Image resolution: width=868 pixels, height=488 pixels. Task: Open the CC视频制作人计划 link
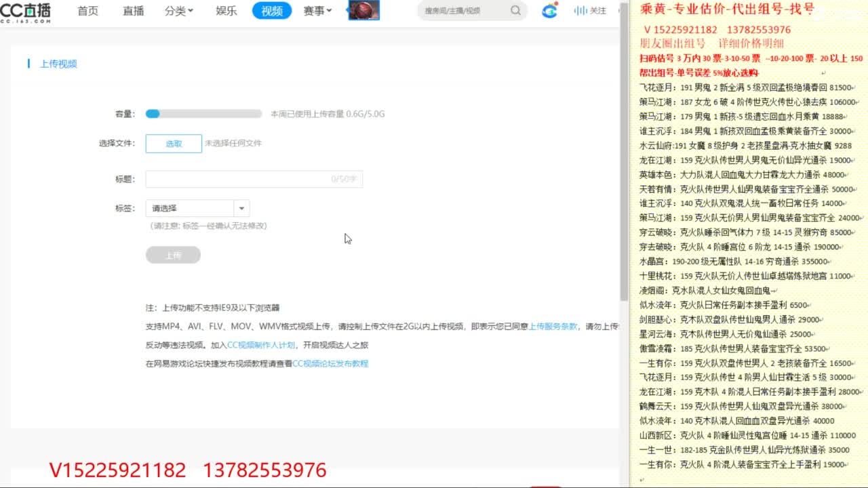[x=261, y=345]
